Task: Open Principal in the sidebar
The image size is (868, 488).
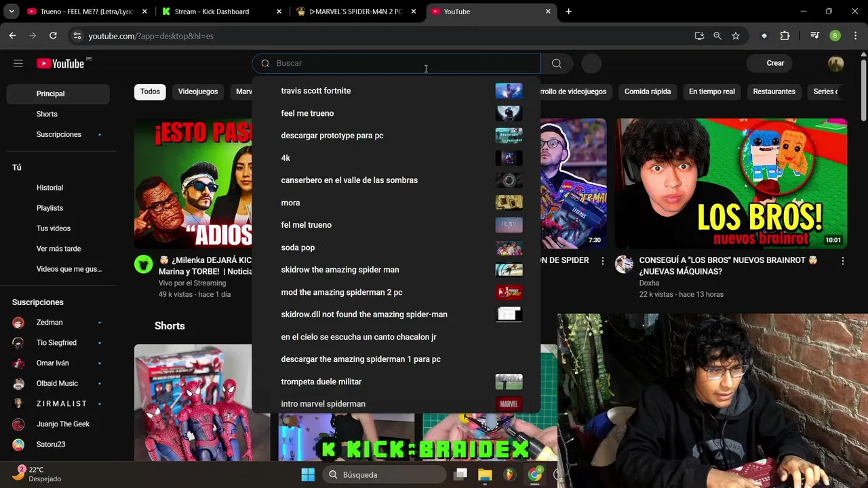Action: coord(58,94)
